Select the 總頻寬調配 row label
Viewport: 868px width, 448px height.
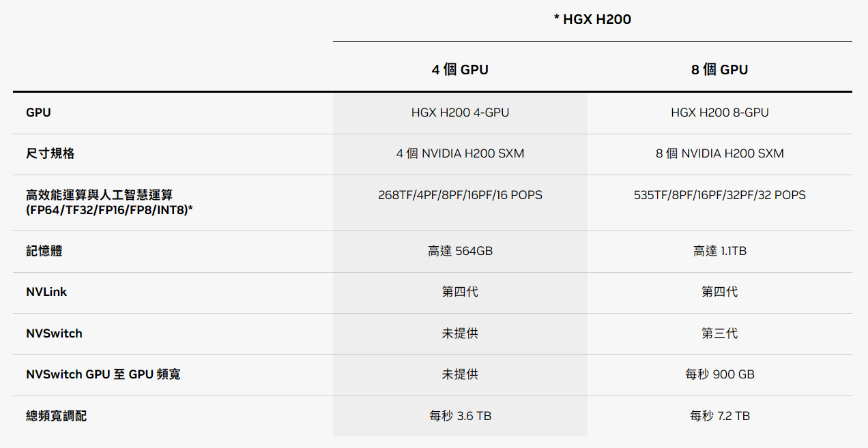point(57,416)
